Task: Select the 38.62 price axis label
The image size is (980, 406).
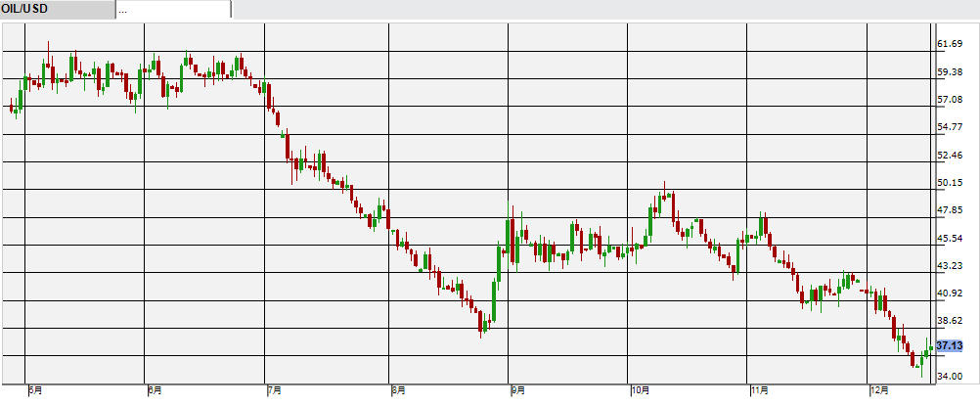Action: click(951, 321)
